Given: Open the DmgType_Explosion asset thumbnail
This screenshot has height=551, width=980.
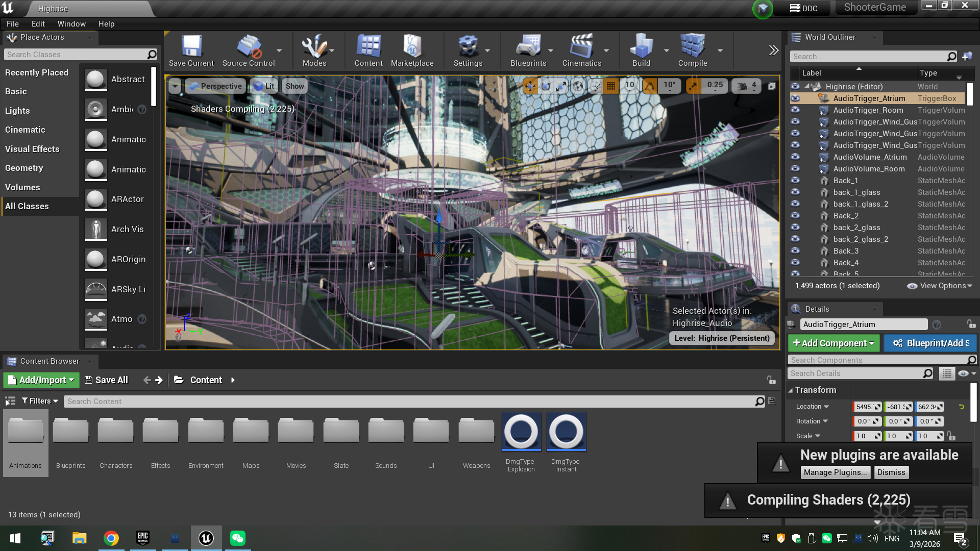Looking at the screenshot, I should 521,432.
